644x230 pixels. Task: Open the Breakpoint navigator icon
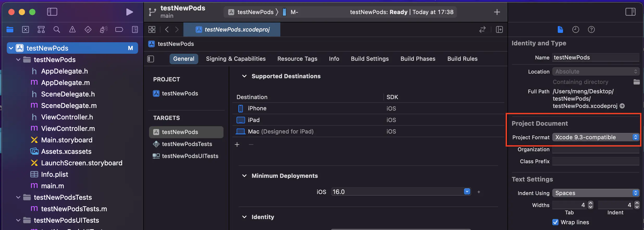point(119,29)
